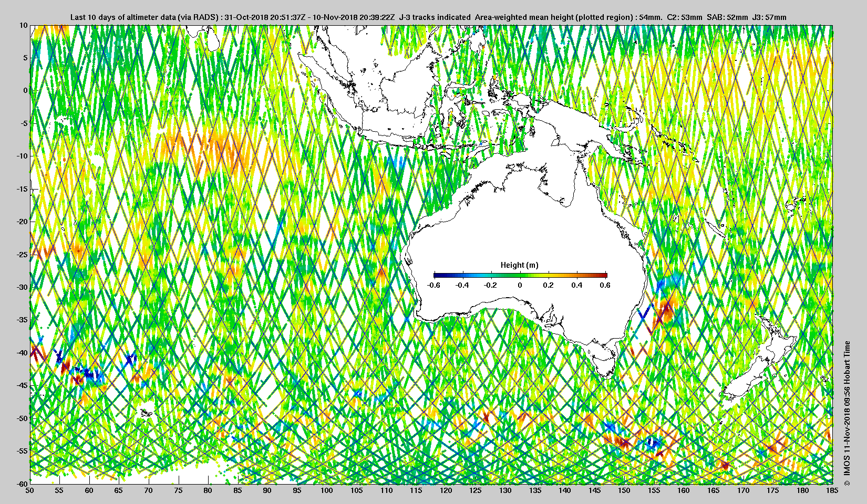Screen dimensions: 867x504
Task: Click longitude axis label '80'
Action: (x=208, y=490)
